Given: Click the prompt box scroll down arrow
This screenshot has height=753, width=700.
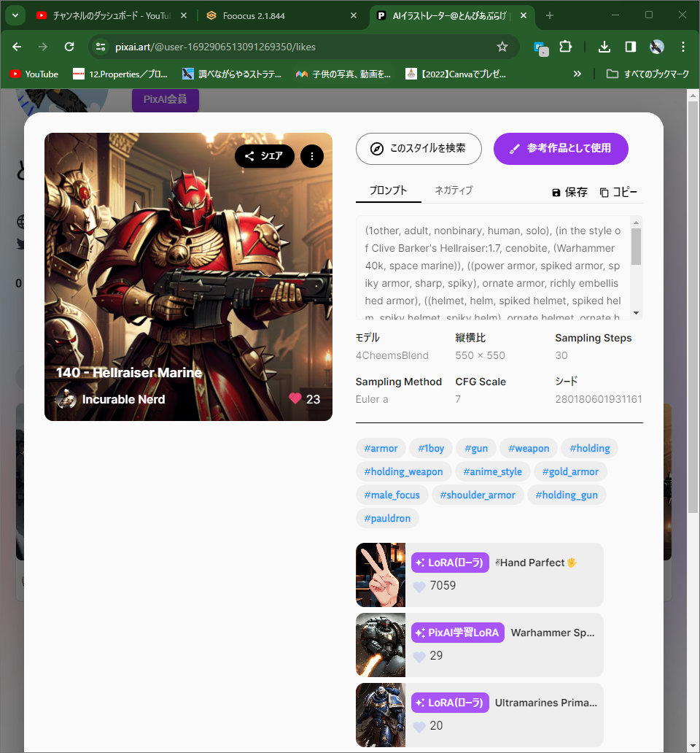Looking at the screenshot, I should click(636, 312).
